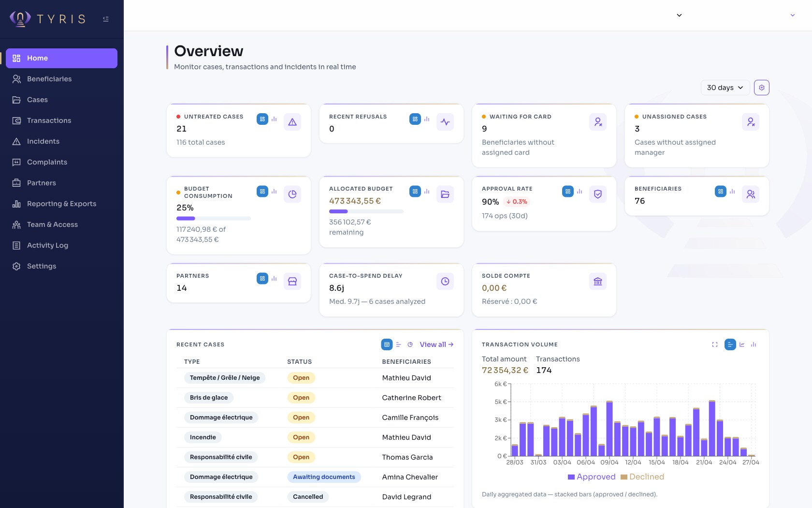Open the dropdown chevron in the top bar center
The width and height of the screenshot is (812, 508).
[679, 15]
